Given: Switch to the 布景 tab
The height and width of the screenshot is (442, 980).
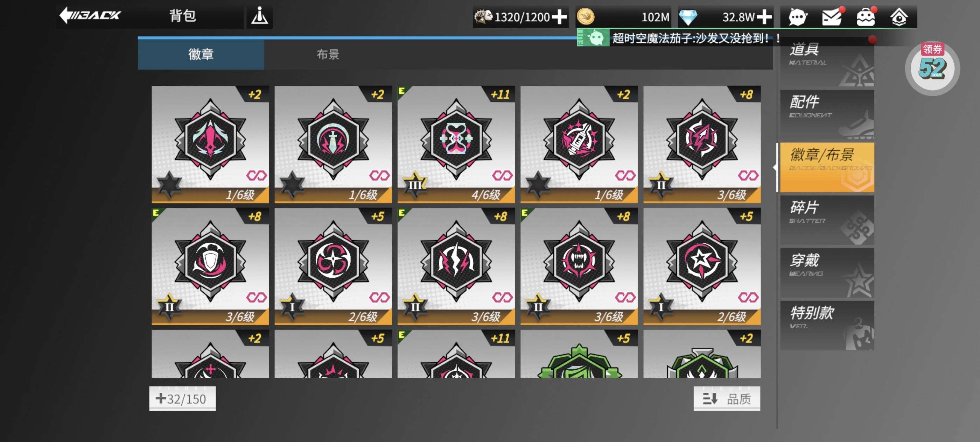Looking at the screenshot, I should click(328, 54).
